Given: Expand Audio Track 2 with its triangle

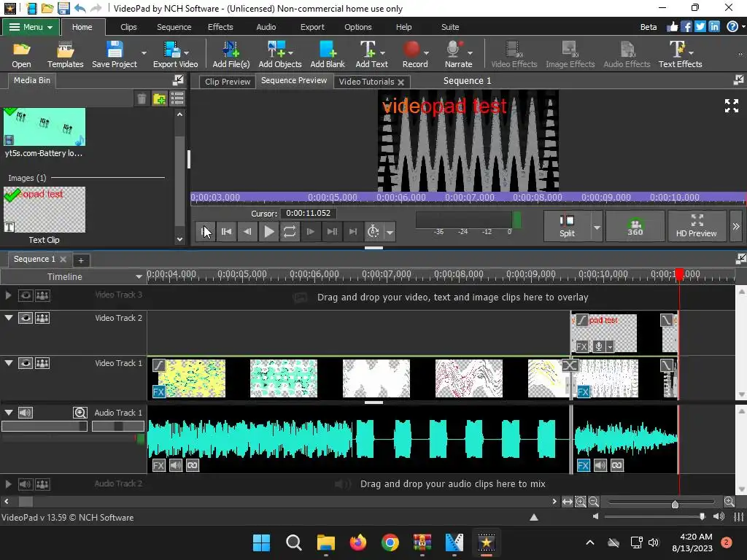Looking at the screenshot, I should [9, 484].
